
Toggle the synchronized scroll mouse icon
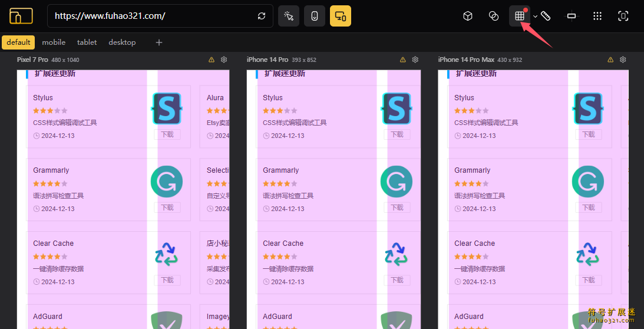click(315, 16)
